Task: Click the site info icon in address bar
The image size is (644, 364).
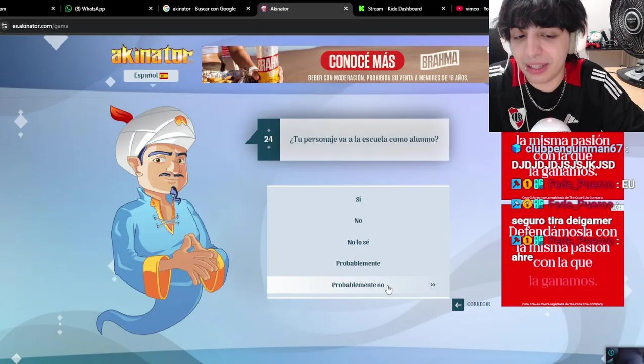Action: point(4,26)
